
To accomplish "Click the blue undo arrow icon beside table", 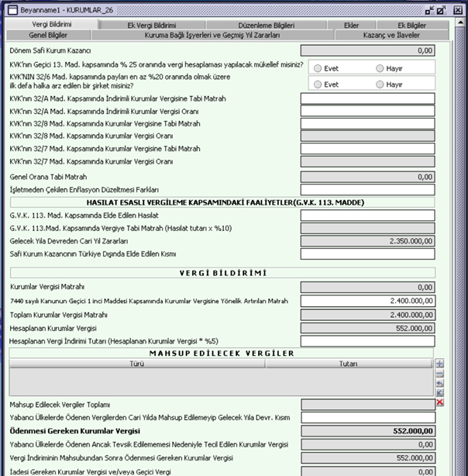I will 439,384.
